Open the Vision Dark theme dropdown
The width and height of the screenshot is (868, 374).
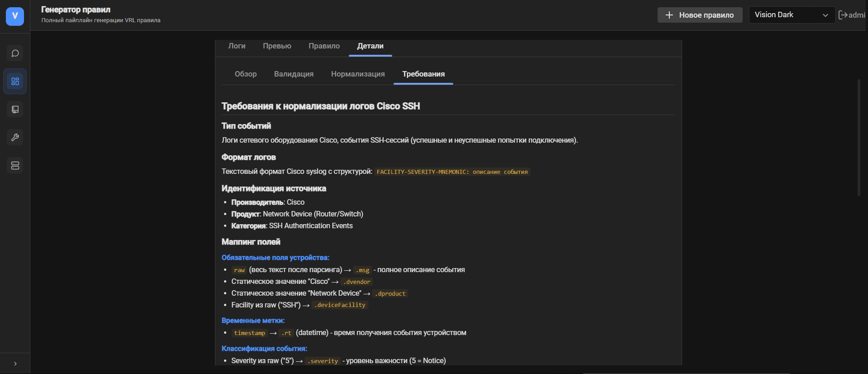792,15
